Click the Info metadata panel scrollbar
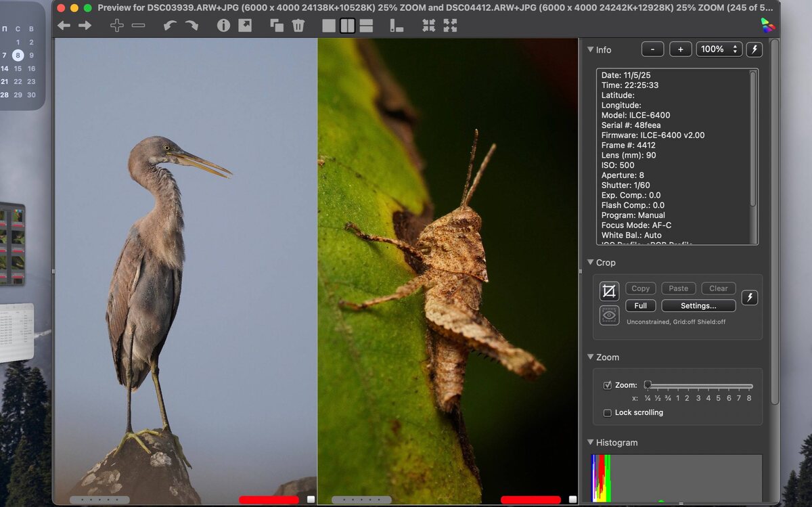Image resolution: width=812 pixels, height=507 pixels. [x=753, y=139]
